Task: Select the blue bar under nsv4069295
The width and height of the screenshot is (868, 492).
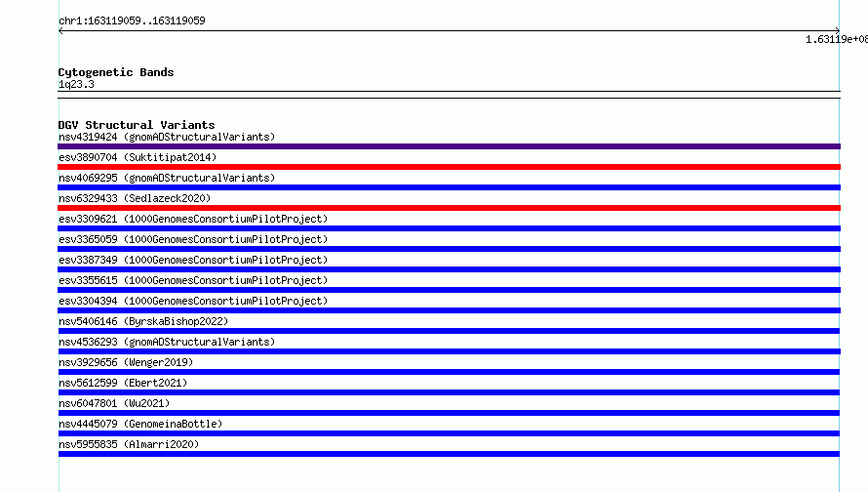Action: [449, 187]
